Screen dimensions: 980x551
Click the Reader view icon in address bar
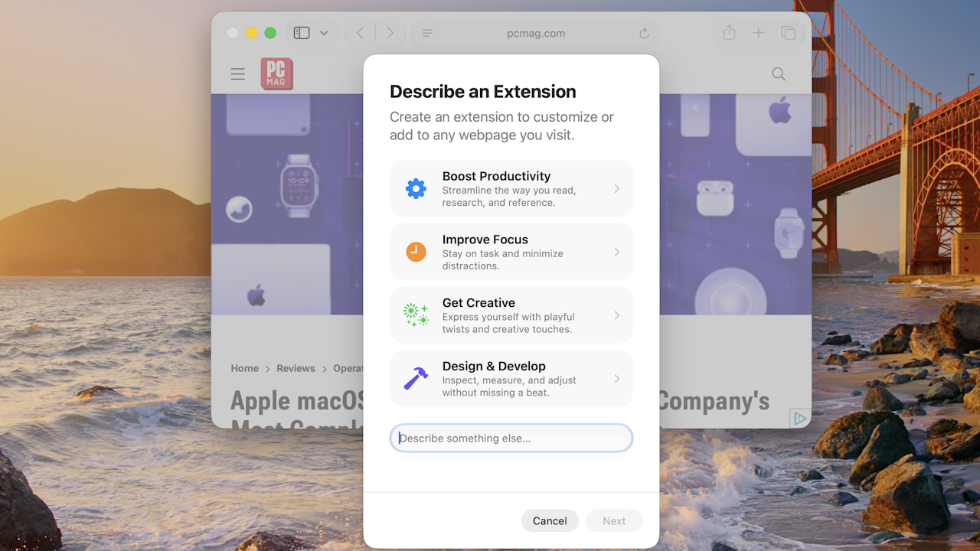tap(427, 33)
